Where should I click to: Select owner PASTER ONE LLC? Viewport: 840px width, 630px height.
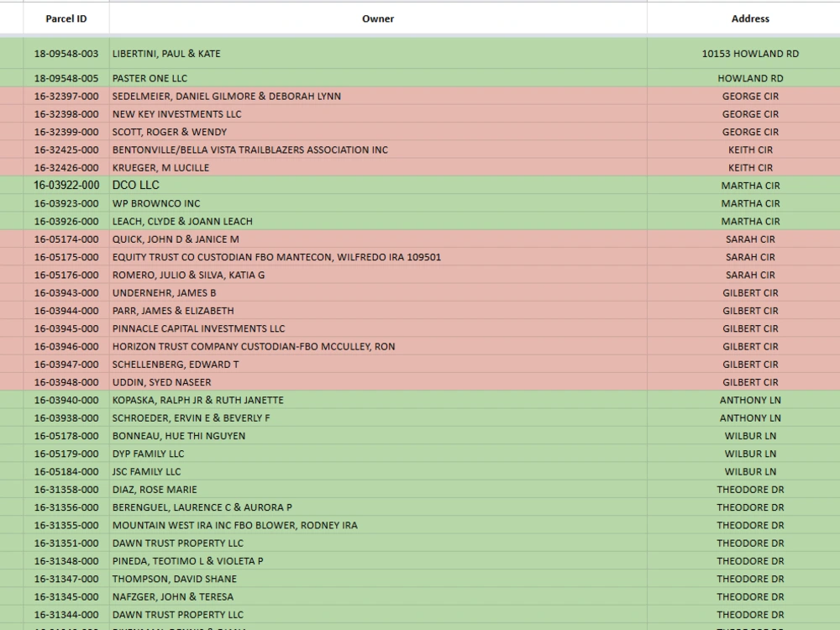pyautogui.click(x=378, y=78)
